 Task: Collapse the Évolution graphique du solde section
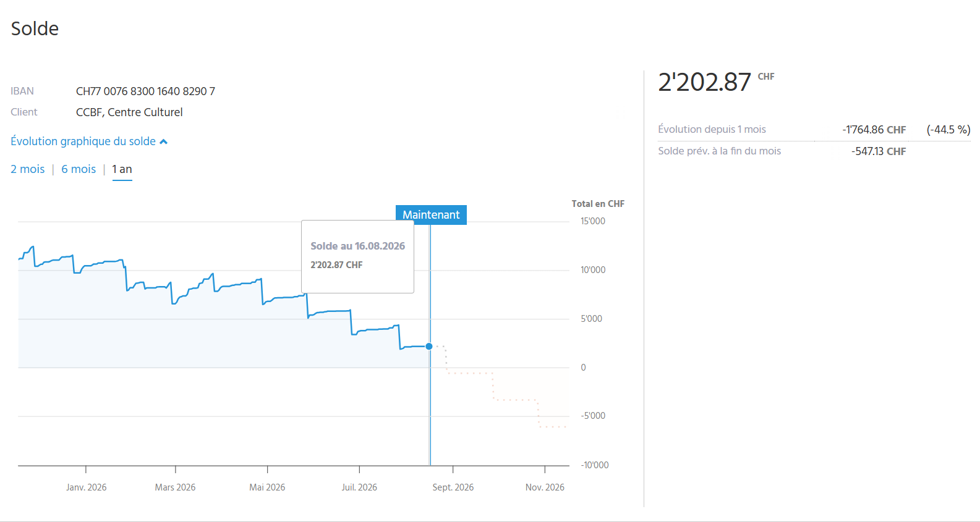[89, 141]
